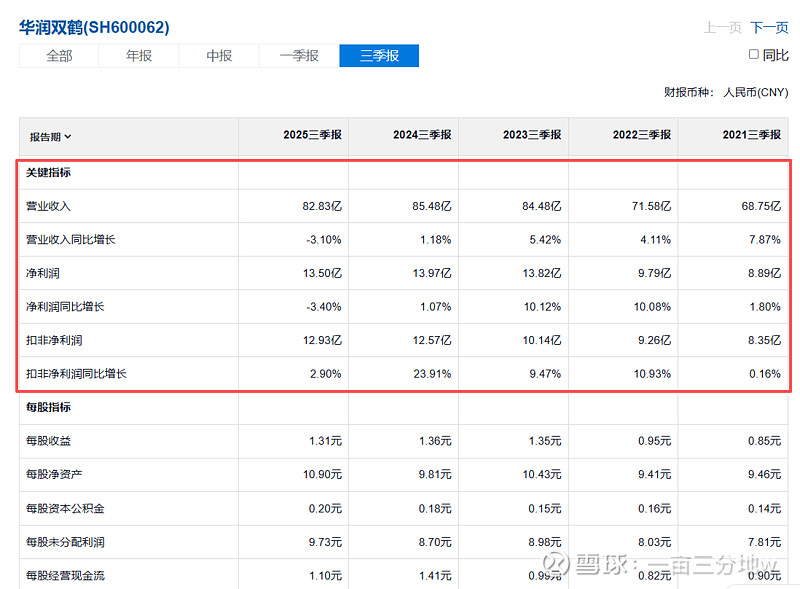Screen dimensions: 800x589
Task: Click the 华润双鹤(SH600062) stock title
Action: [x=94, y=27]
